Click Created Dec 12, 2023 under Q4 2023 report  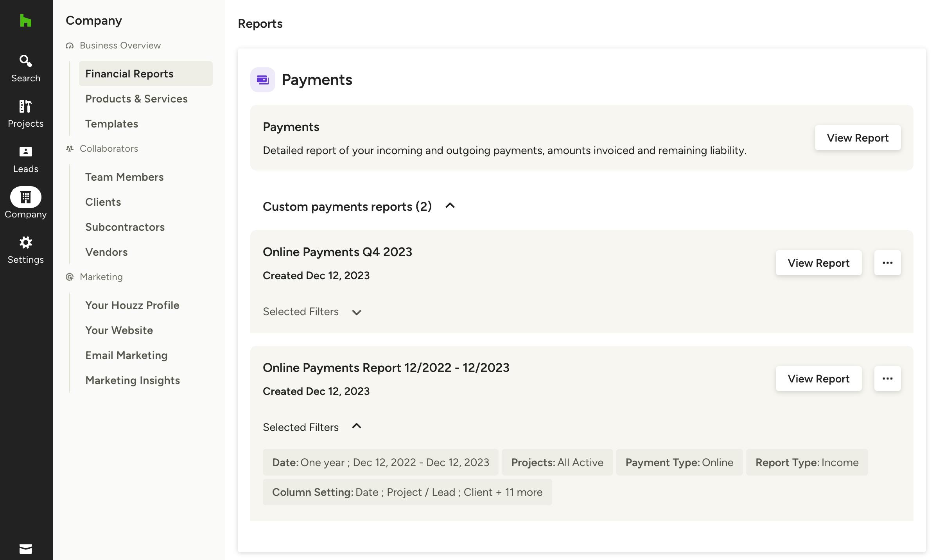click(316, 275)
